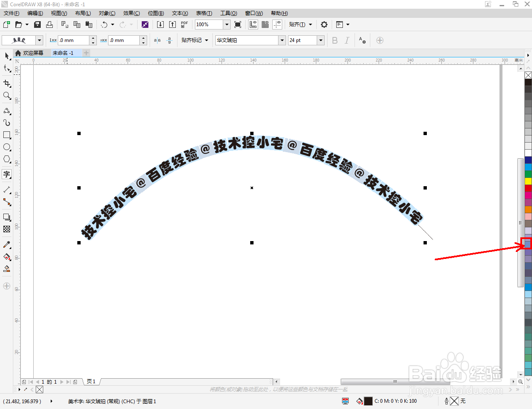The width and height of the screenshot is (532, 409).
Task: Toggle Show grid button
Action: tap(265, 25)
